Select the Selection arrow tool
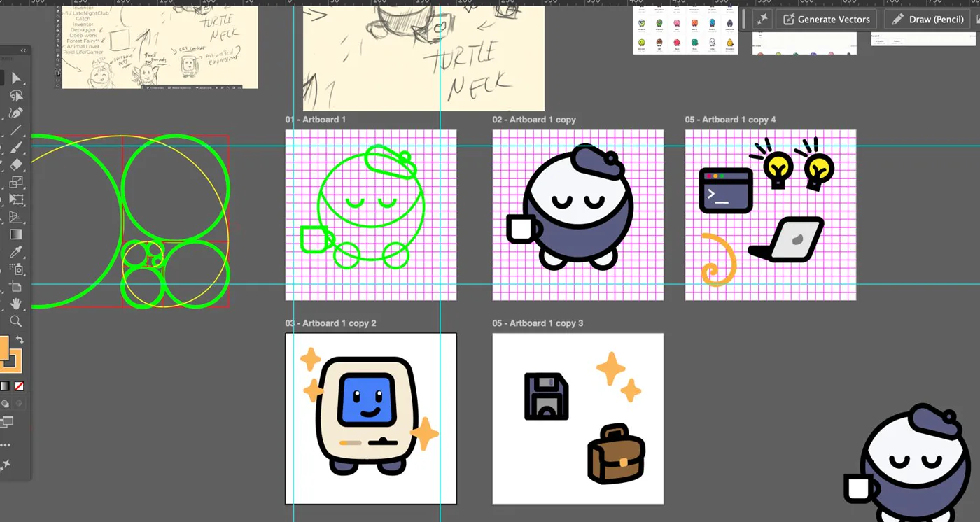Screen dimensions: 980x522 coord(16,78)
